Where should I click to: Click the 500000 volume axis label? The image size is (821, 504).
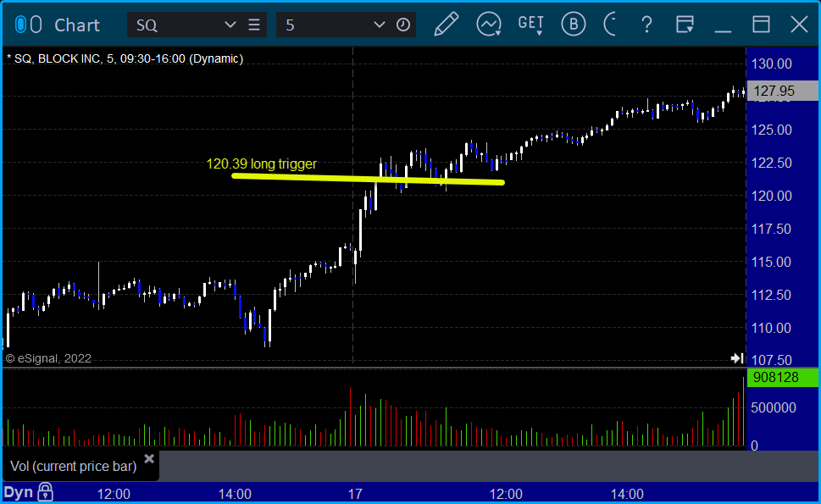click(774, 407)
